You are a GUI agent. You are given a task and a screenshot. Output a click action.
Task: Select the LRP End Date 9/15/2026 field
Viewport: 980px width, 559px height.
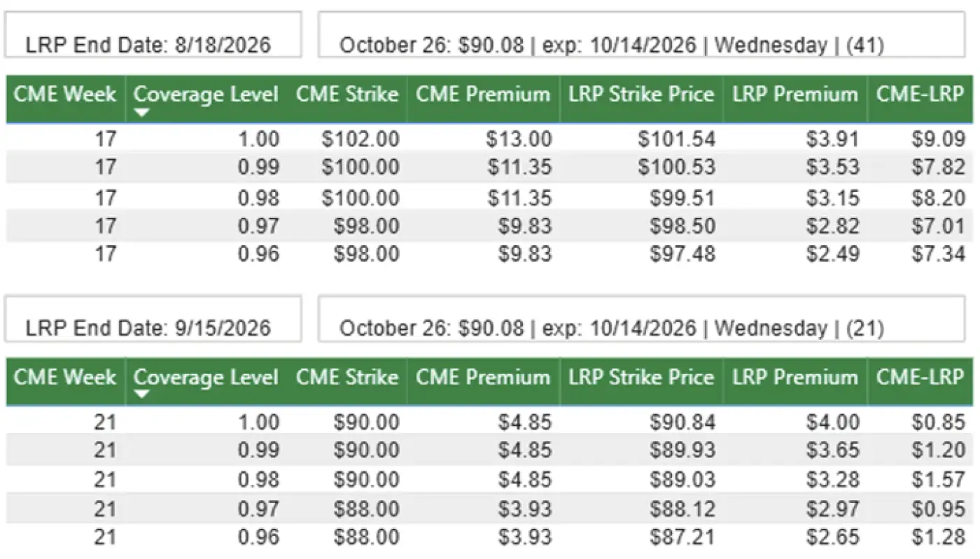(x=153, y=327)
